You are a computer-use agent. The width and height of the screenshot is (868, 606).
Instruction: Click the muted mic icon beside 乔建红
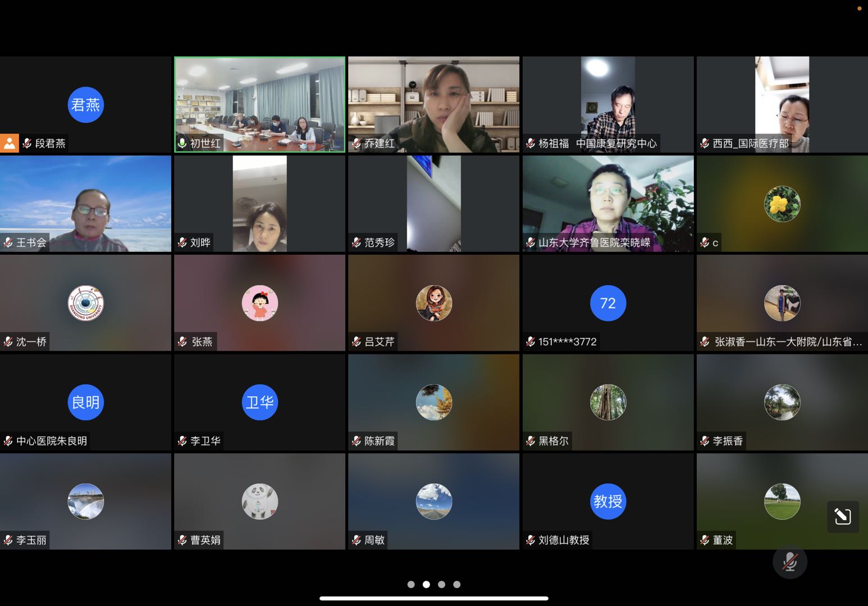[357, 144]
